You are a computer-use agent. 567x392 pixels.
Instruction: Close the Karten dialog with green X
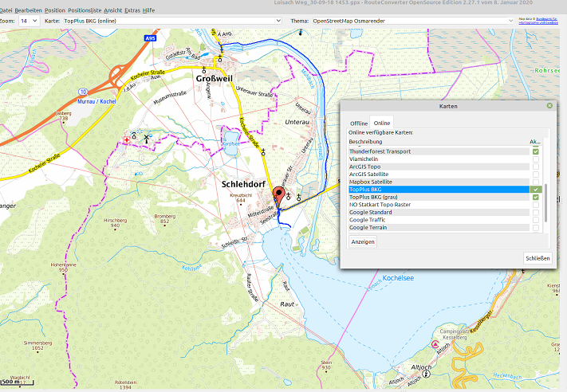tap(549, 105)
